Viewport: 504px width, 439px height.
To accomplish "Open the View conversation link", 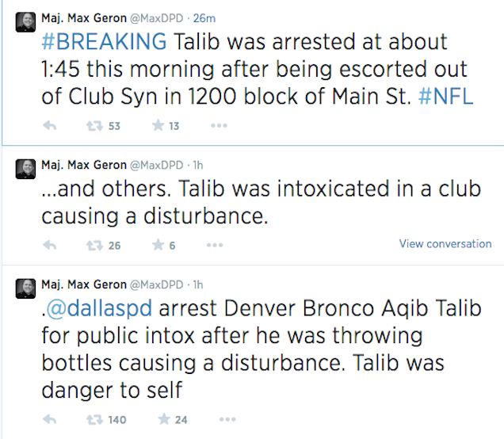I will coord(445,244).
